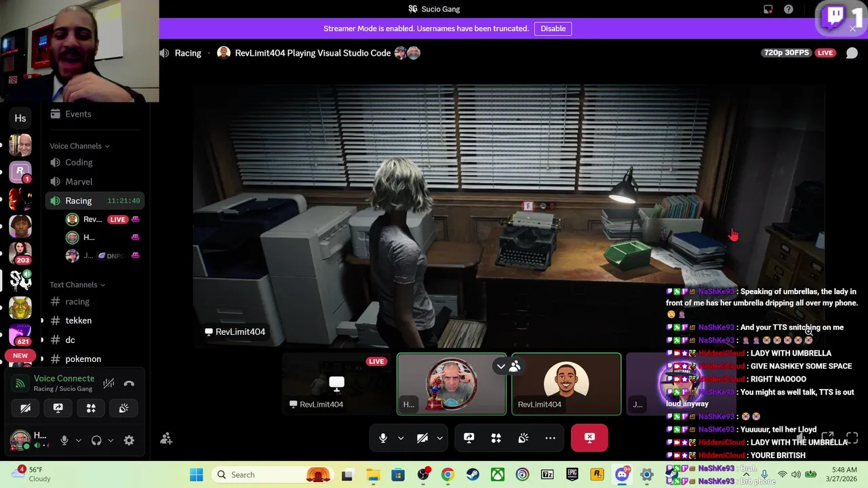Open input device dropdown in user panel
The width and height of the screenshot is (868, 488).
pos(78,441)
